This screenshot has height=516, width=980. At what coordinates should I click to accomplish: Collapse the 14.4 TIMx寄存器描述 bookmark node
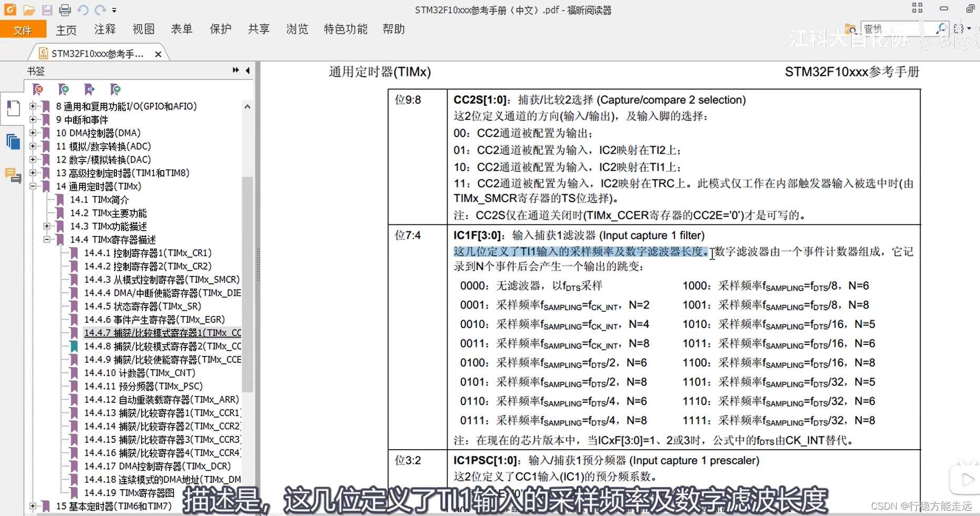[x=47, y=240]
